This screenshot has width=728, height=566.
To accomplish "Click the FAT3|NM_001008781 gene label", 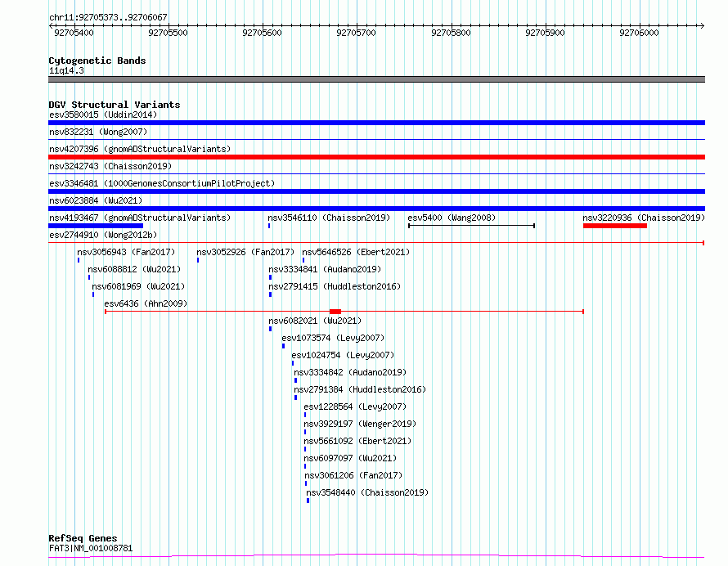I will [x=91, y=548].
